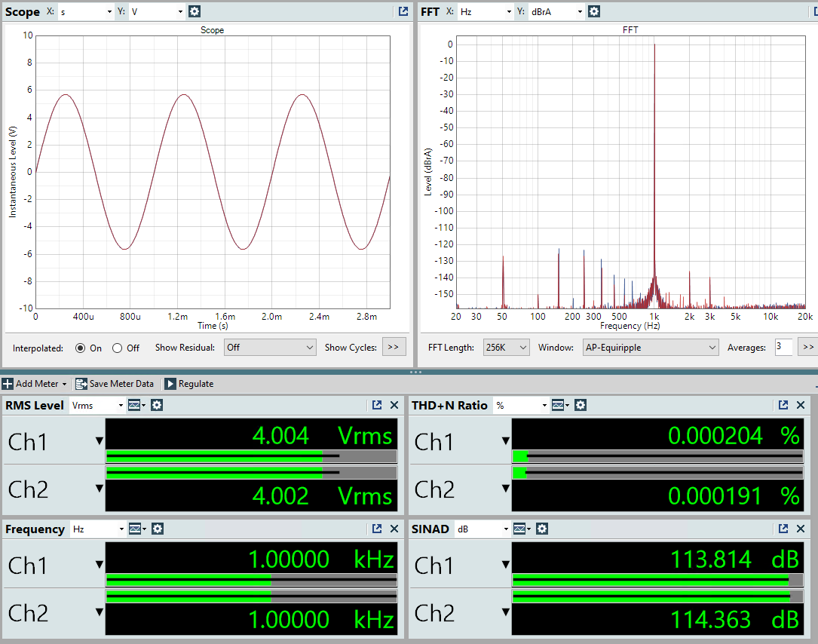This screenshot has width=818, height=644.
Task: Open Window AP-Equiripple dropdown
Action: 651,348
